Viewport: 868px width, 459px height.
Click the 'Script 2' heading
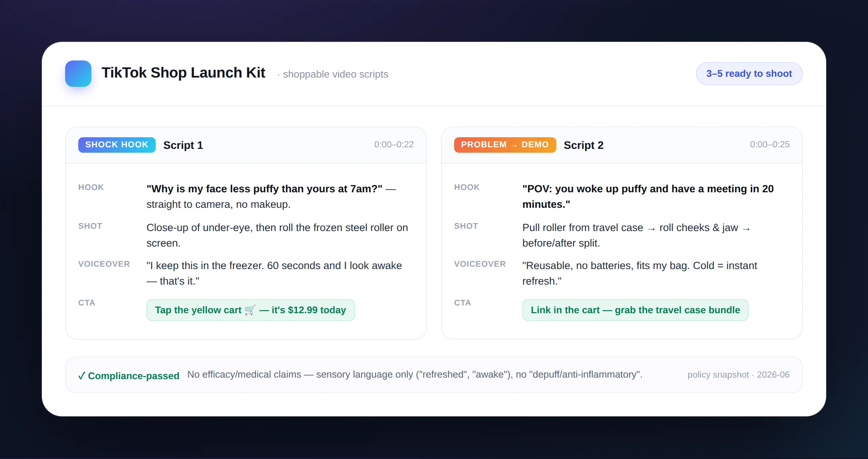(x=584, y=145)
